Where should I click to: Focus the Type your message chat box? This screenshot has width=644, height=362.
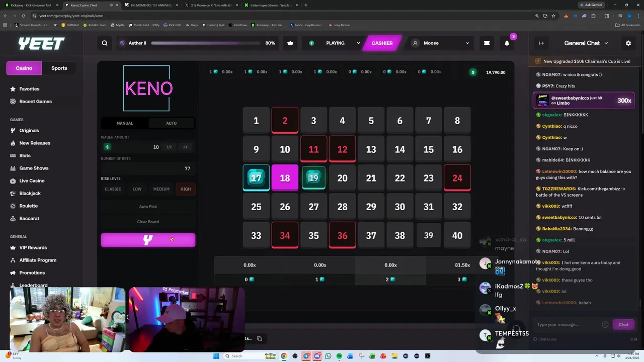click(568, 325)
